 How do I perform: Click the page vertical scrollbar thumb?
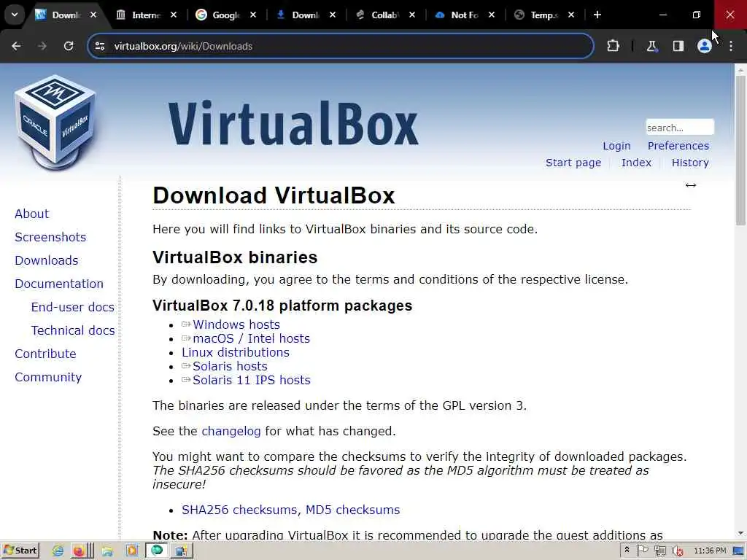pyautogui.click(x=740, y=150)
